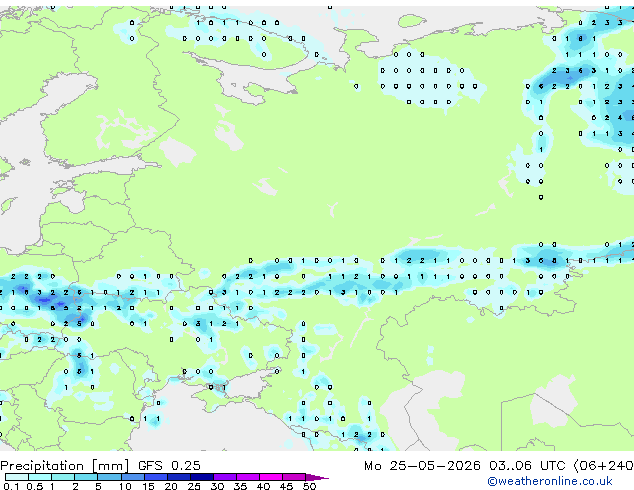Click the 'Precipitation [mm]' title text

[65, 466]
